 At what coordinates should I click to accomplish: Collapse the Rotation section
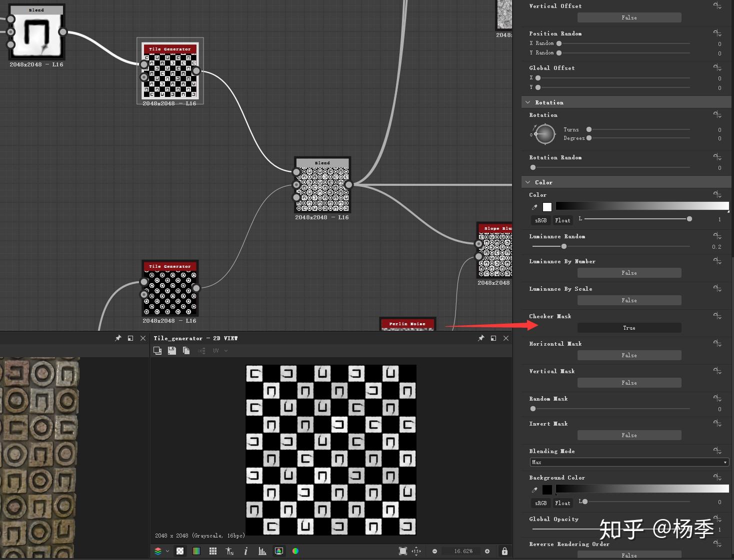click(528, 102)
